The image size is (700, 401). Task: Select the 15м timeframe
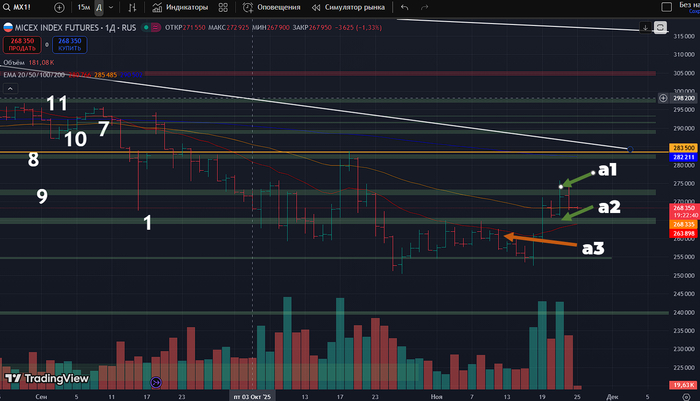[x=83, y=7]
